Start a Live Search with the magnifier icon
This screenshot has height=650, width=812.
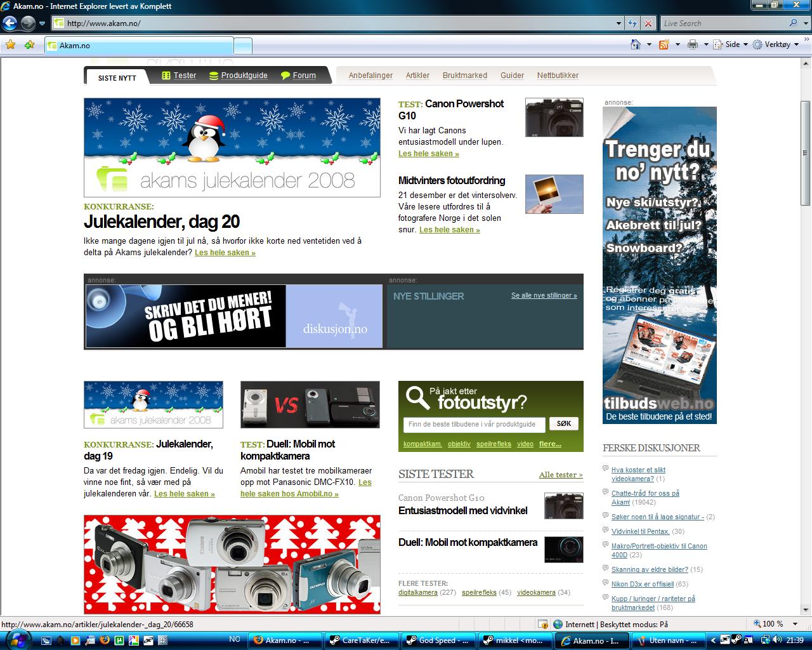[x=794, y=23]
